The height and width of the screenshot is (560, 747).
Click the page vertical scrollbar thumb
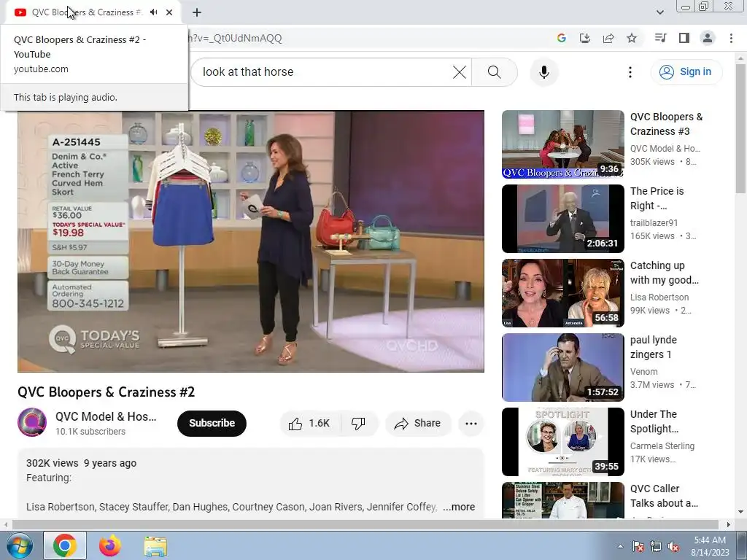click(x=740, y=128)
